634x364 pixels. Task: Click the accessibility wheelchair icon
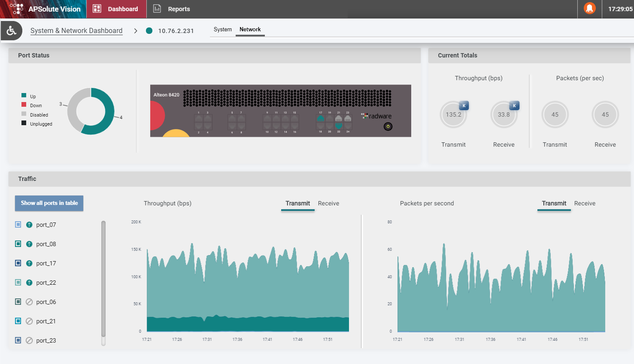[12, 30]
